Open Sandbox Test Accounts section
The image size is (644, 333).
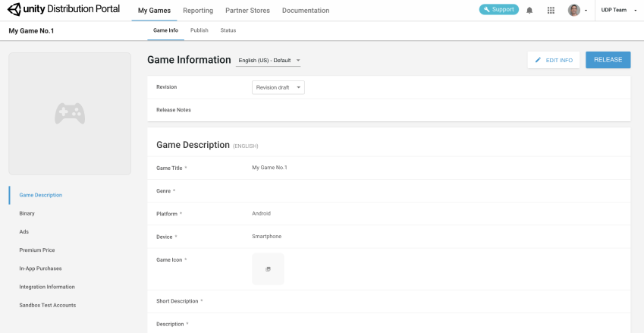(x=48, y=305)
